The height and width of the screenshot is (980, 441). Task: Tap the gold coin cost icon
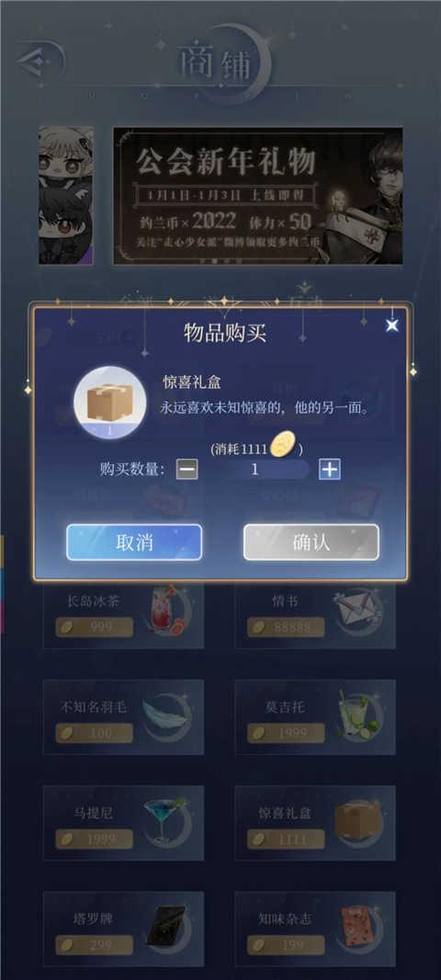click(x=284, y=445)
